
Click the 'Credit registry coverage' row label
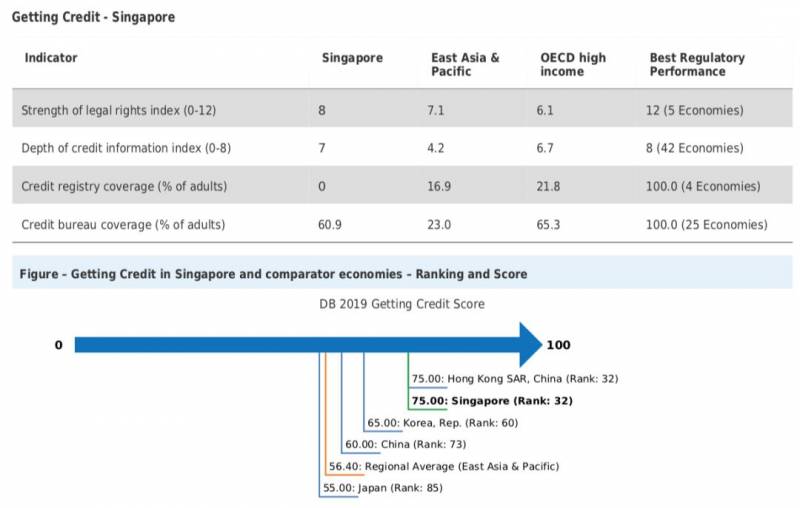124,187
